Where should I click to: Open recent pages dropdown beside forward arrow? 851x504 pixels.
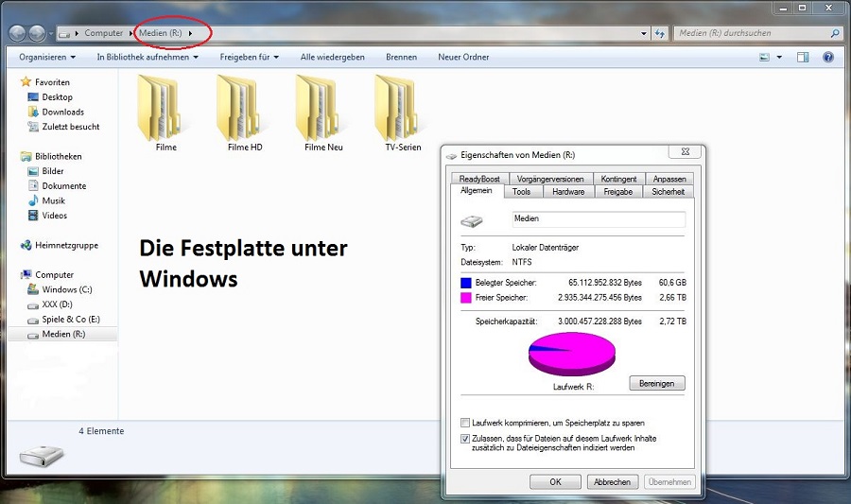pos(50,34)
